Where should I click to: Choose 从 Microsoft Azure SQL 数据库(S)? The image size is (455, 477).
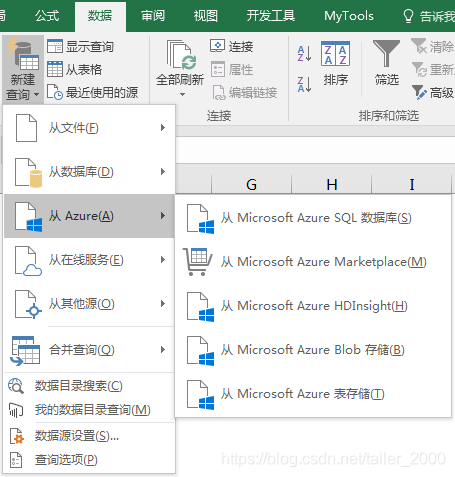point(313,218)
